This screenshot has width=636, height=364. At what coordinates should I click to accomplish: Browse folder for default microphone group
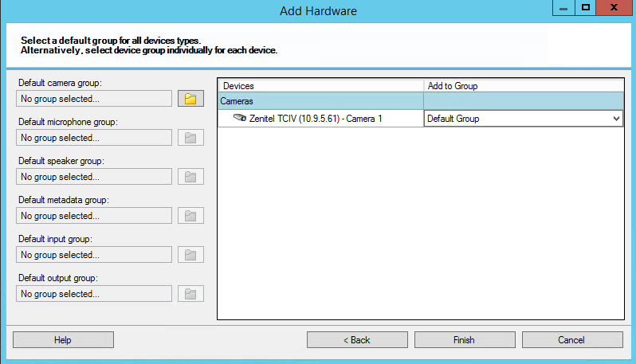pyautogui.click(x=190, y=138)
